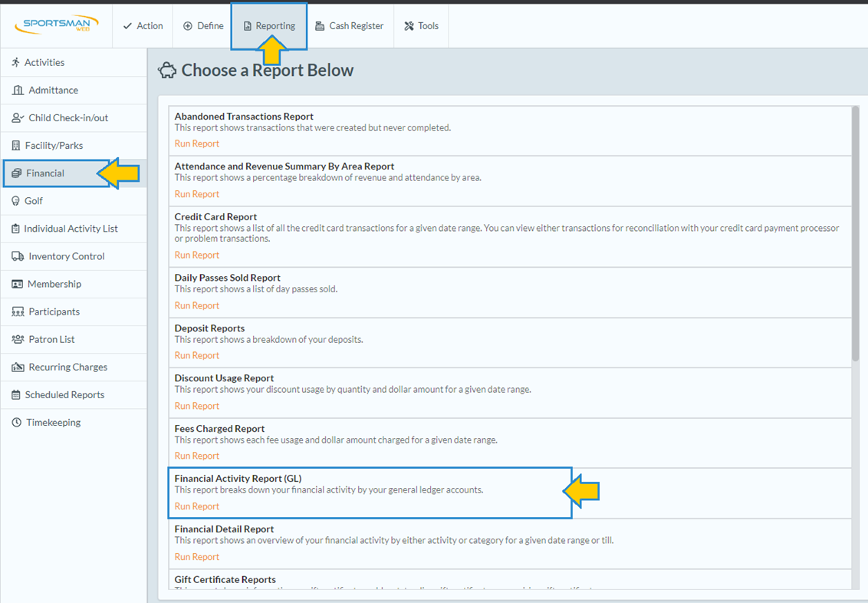
Task: Run the Abandoned Transactions Report
Action: click(196, 143)
